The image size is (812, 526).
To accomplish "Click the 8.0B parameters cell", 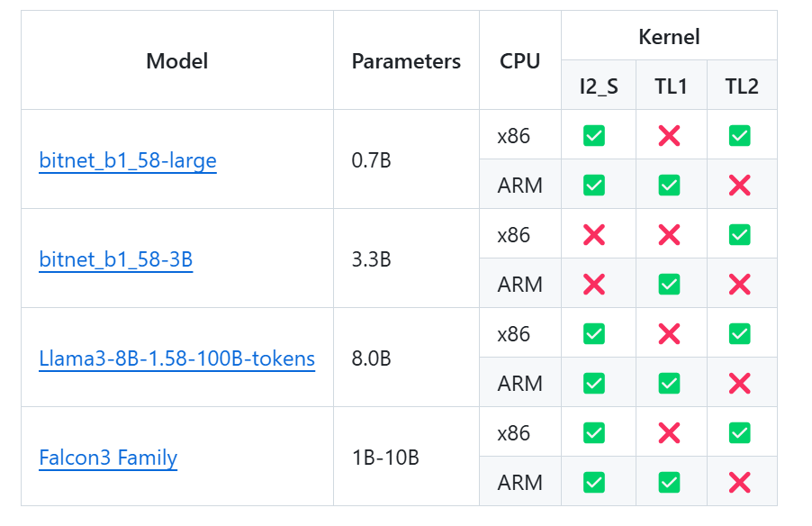I will point(371,358).
